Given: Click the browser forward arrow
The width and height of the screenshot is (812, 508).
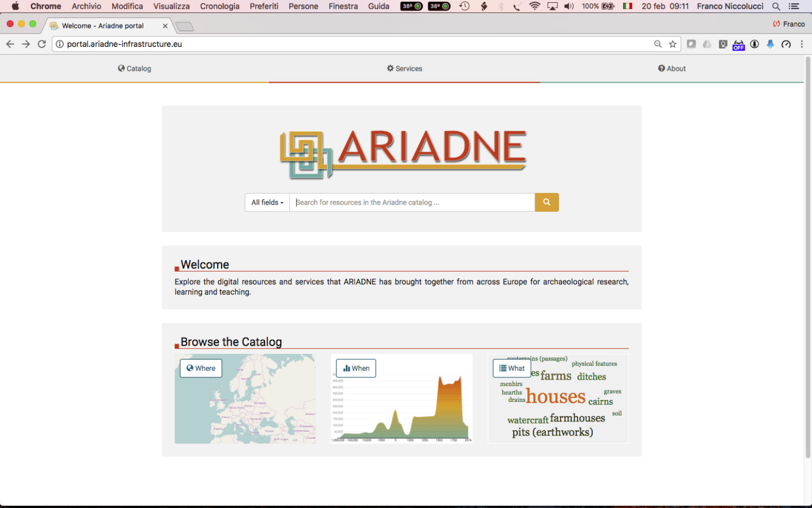Looking at the screenshot, I should (26, 44).
